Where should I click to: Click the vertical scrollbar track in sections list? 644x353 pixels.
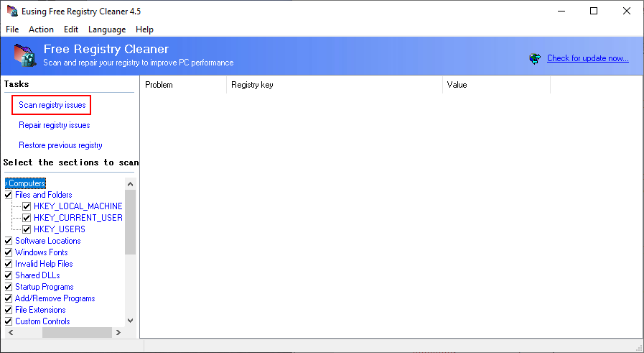(130, 288)
